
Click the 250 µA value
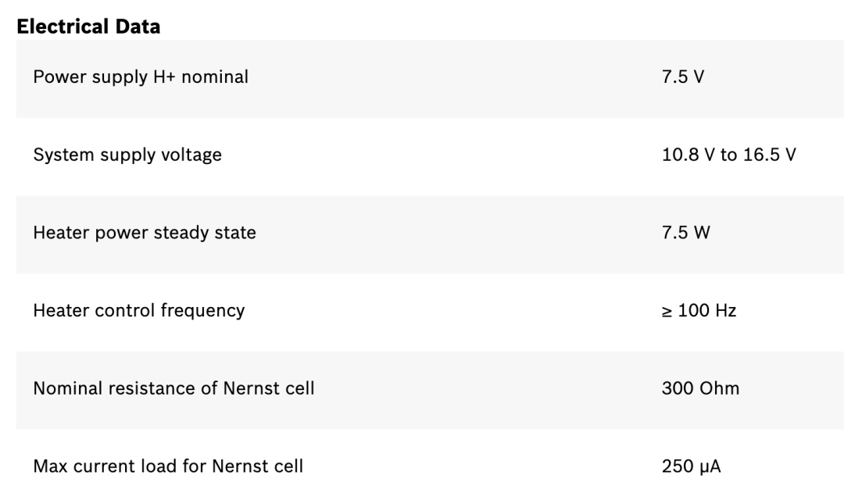click(x=692, y=466)
